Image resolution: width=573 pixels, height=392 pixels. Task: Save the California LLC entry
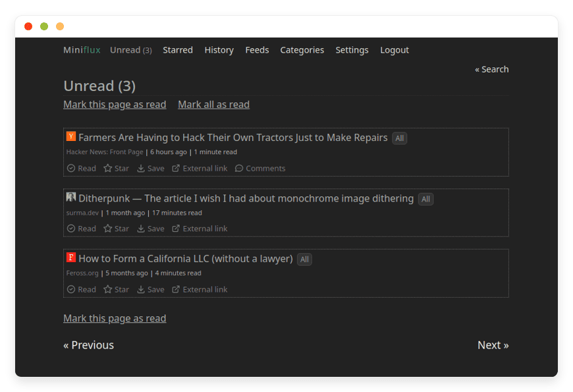pos(151,289)
